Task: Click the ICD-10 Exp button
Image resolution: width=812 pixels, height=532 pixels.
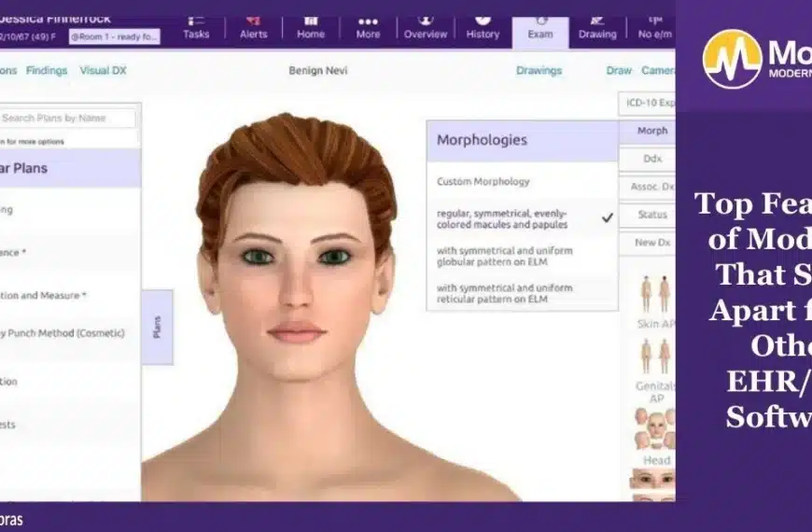Action: pos(648,103)
